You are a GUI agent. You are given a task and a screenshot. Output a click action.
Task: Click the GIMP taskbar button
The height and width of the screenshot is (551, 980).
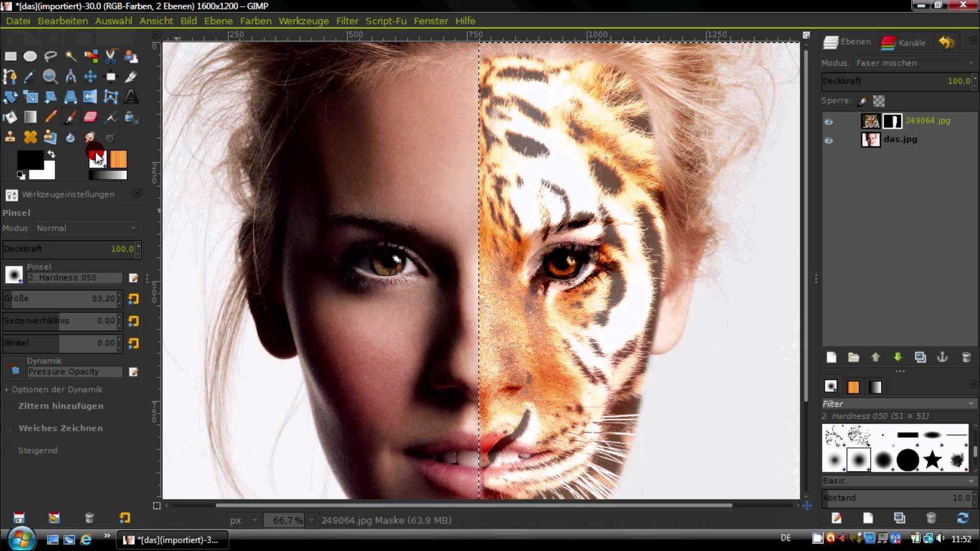[x=171, y=539]
